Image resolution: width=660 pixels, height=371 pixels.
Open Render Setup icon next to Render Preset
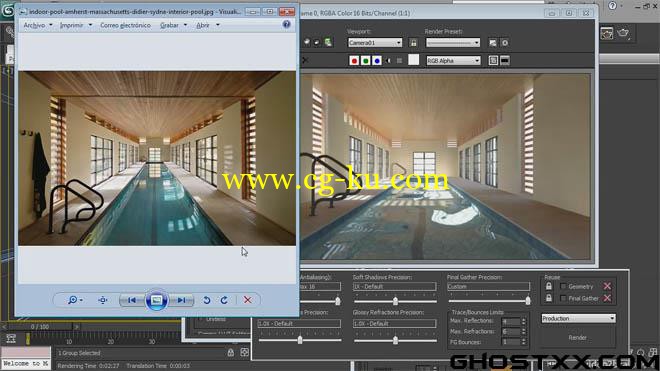(x=493, y=43)
